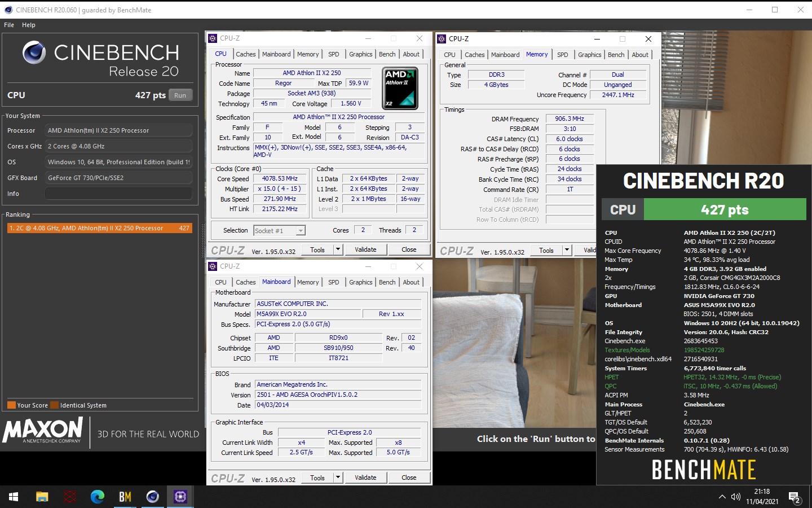Click Tools button in Mainboard CPU-Z window

click(x=317, y=478)
